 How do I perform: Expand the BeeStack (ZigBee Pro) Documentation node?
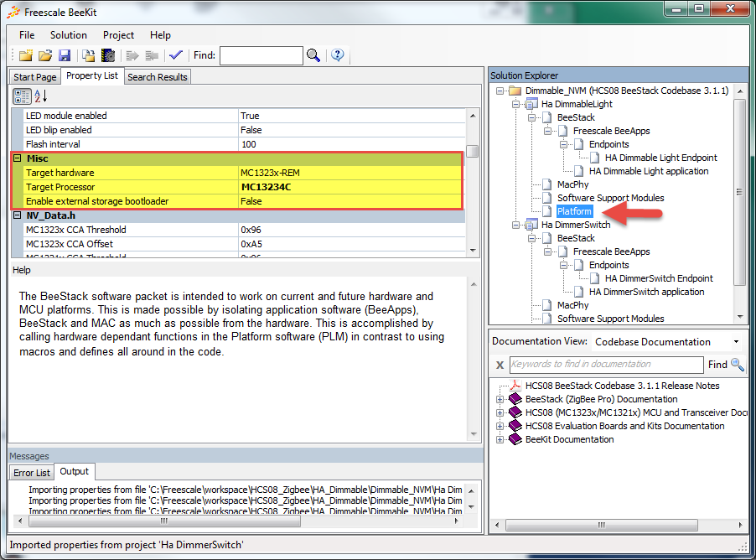coord(500,399)
